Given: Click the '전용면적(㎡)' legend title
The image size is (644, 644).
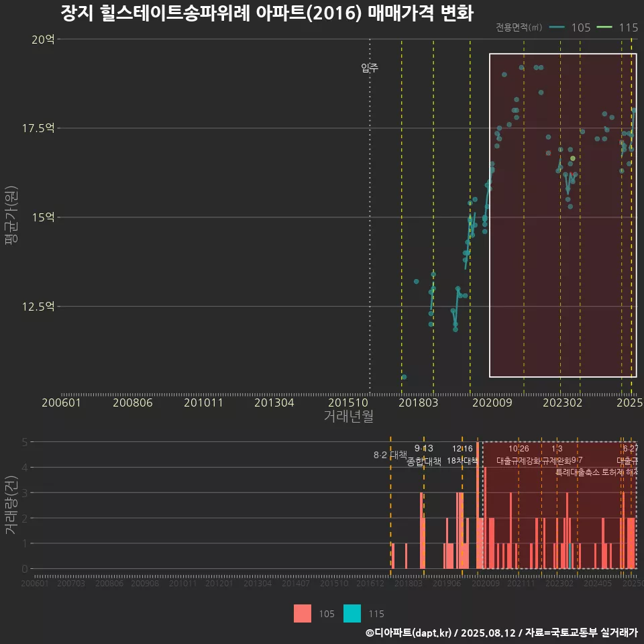Looking at the screenshot, I should coord(519,28).
